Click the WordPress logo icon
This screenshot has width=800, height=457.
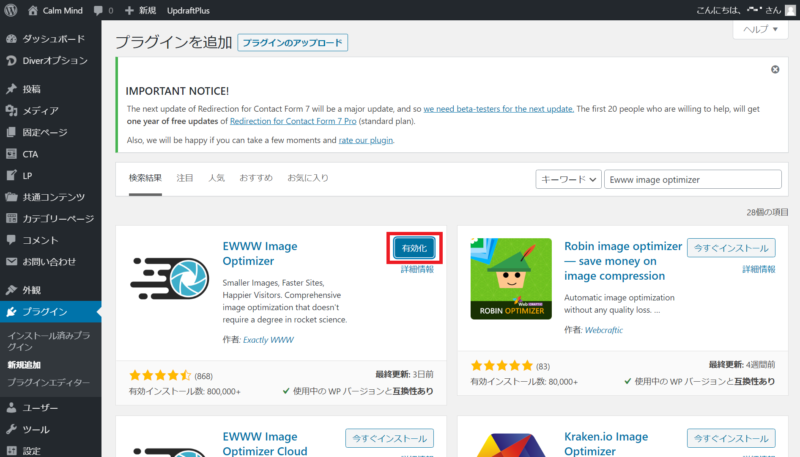click(x=10, y=10)
